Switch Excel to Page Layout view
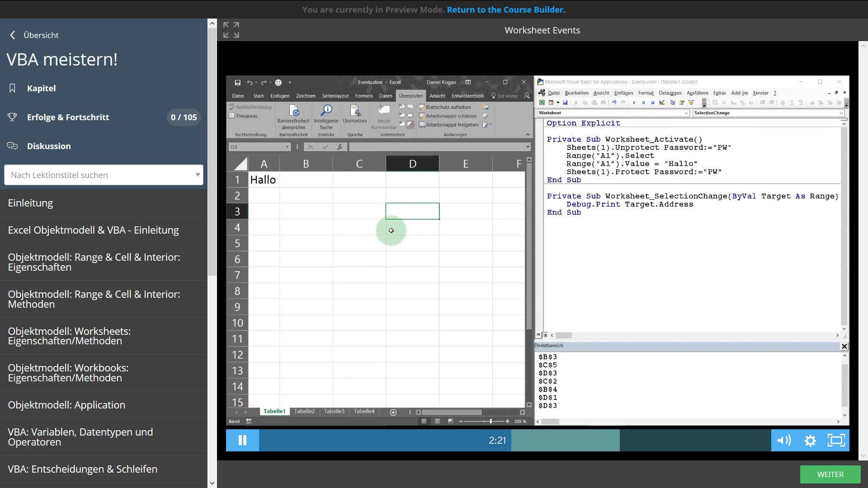 [437, 421]
